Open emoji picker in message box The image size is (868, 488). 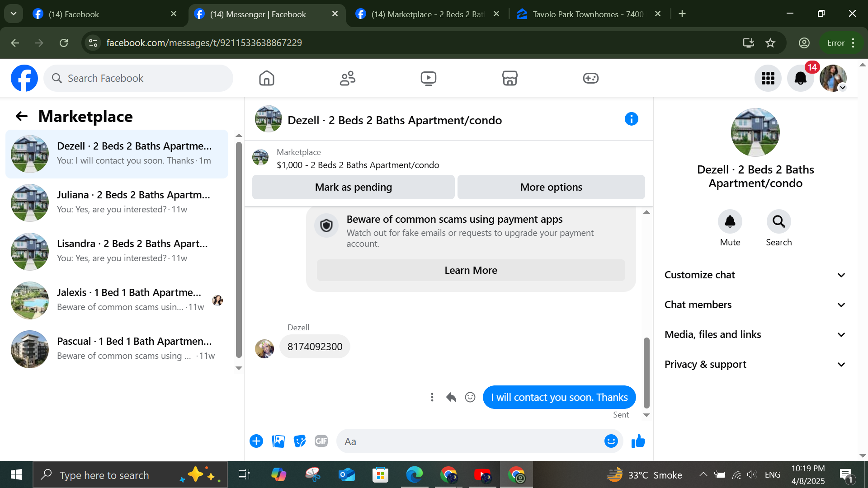click(x=611, y=441)
